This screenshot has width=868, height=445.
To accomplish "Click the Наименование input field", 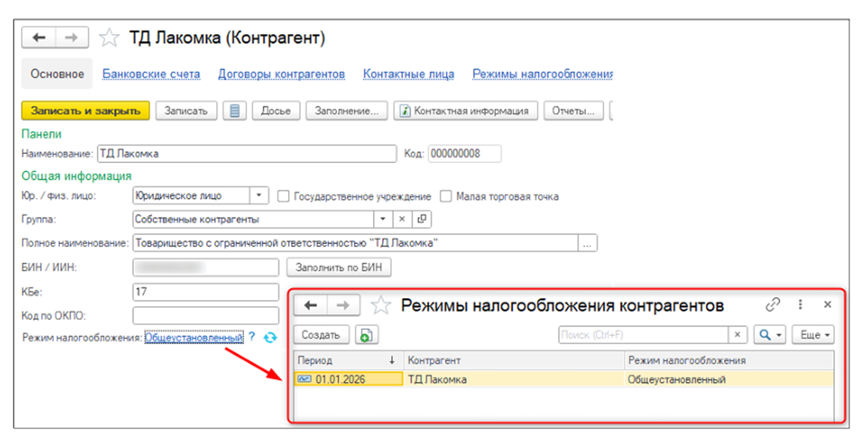I will pyautogui.click(x=247, y=153).
